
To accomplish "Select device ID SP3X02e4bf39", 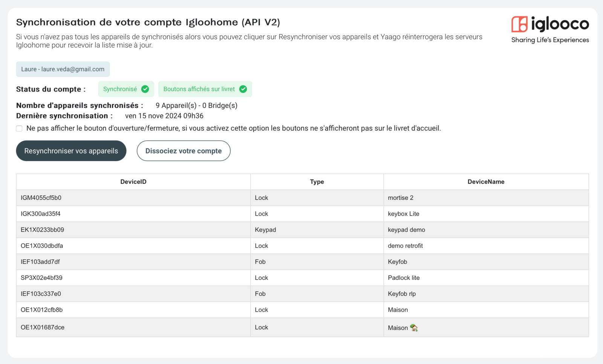I will 41,278.
